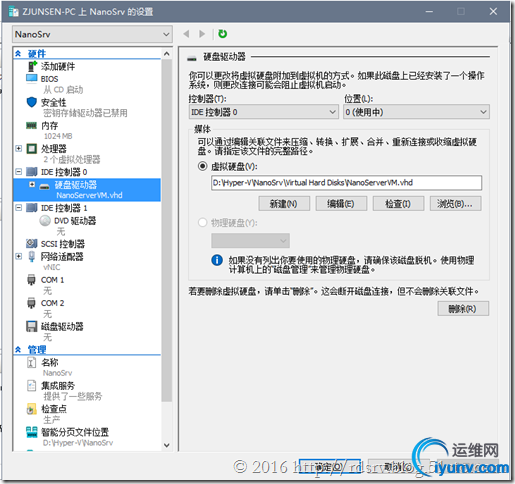Click the 2 个虚拟处理器 text
Image resolution: width=515 pixels, height=484 pixels.
[72, 159]
